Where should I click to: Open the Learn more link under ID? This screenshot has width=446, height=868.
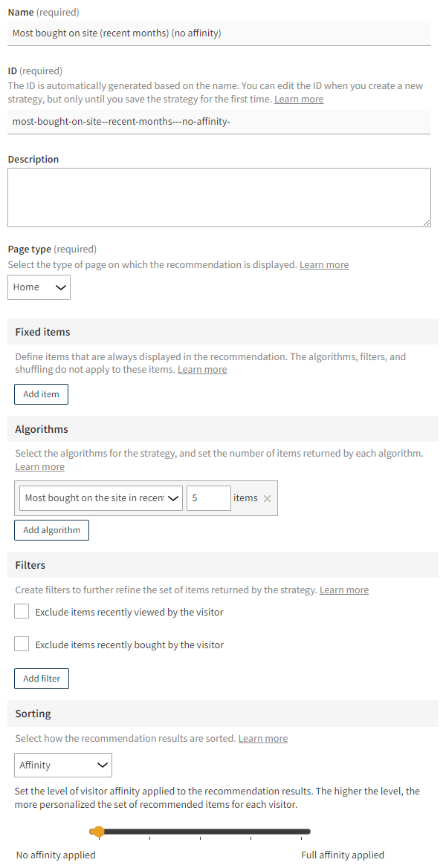tap(298, 98)
